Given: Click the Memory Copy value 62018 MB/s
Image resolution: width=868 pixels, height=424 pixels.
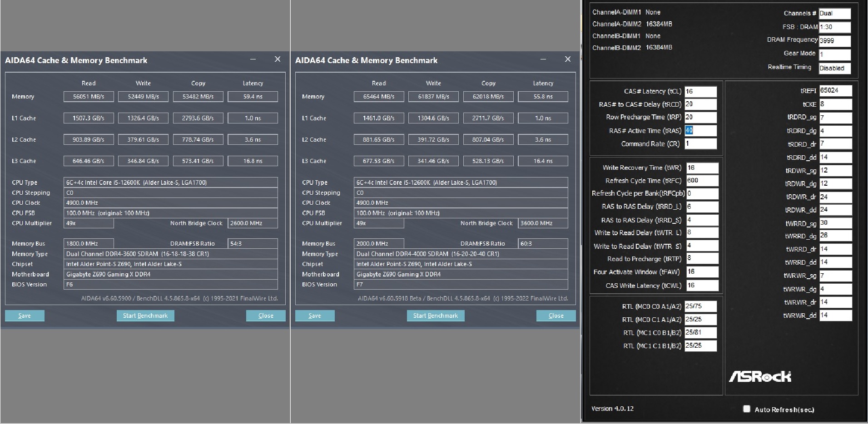Looking at the screenshot, I should tap(488, 97).
